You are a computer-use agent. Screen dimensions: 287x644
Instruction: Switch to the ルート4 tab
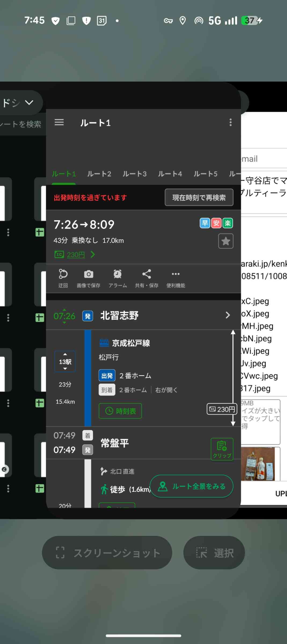tap(170, 174)
